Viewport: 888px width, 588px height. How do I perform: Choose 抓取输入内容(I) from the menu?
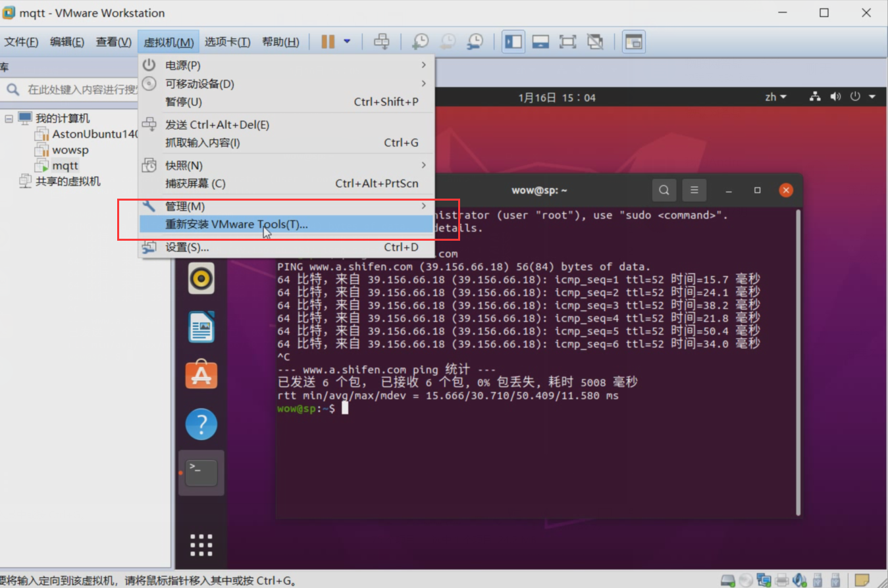(286, 143)
